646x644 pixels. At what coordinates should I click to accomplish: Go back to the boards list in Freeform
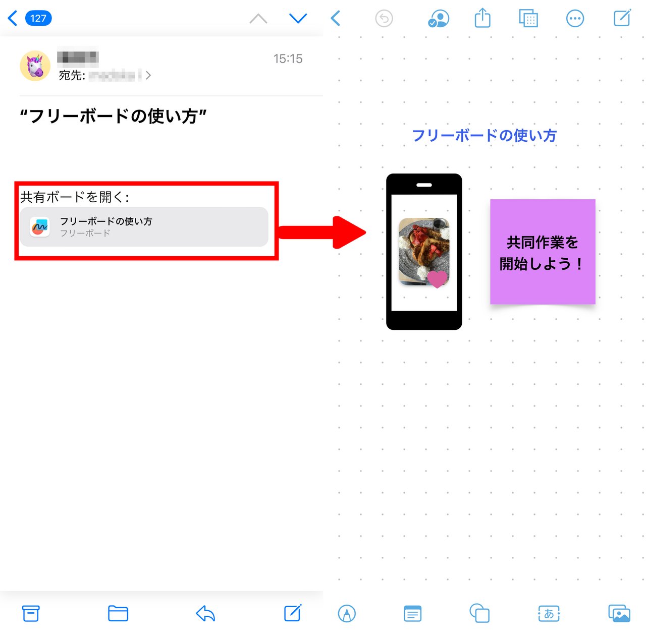336,19
